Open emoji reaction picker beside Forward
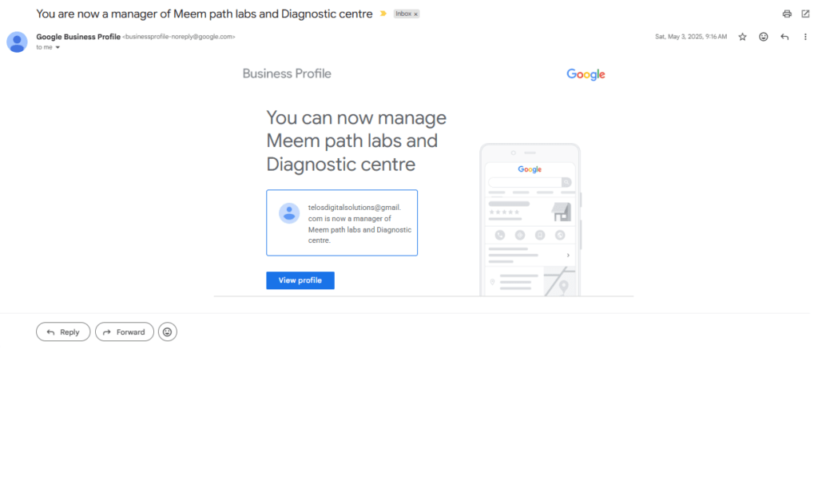Screen dimensions: 818x504 pyautogui.click(x=168, y=331)
